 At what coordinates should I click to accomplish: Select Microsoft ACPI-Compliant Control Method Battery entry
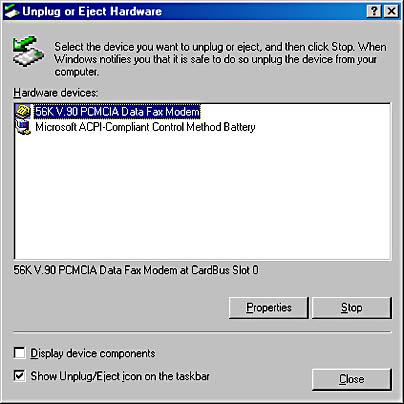coord(145,127)
